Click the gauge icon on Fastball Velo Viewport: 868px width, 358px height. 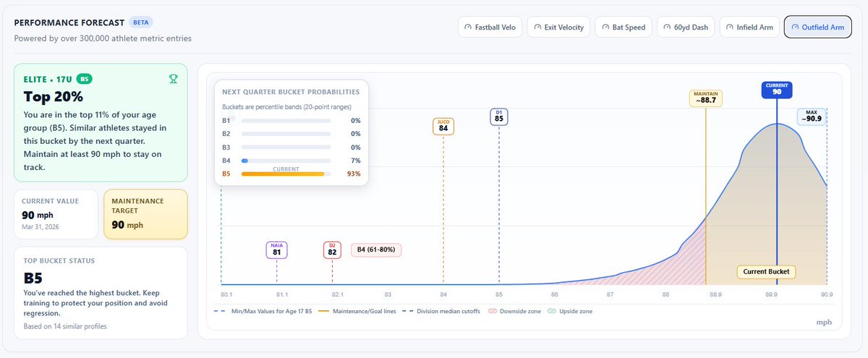[468, 27]
